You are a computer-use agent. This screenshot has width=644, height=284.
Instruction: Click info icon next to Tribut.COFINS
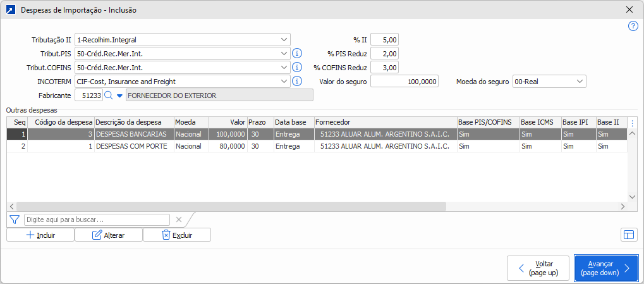pyautogui.click(x=297, y=68)
